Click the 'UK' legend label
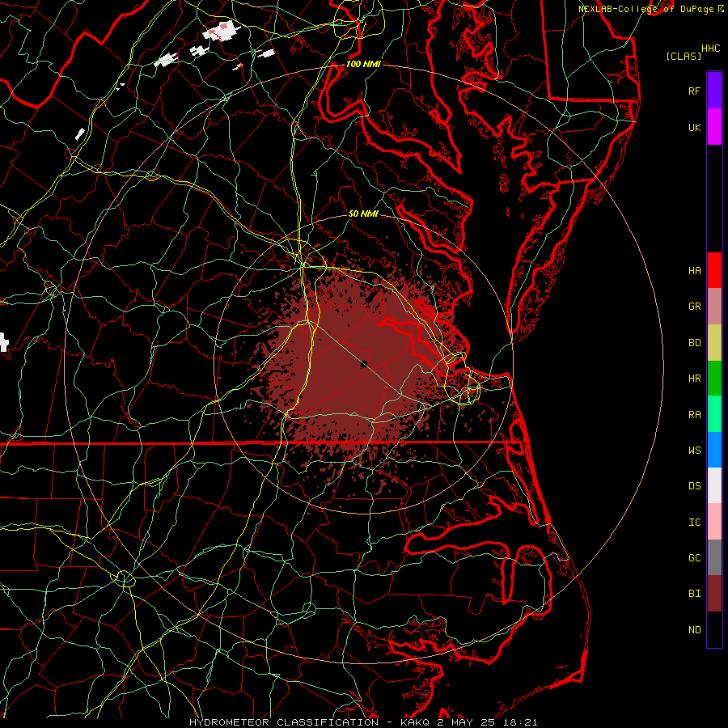The image size is (728, 728). (x=694, y=128)
